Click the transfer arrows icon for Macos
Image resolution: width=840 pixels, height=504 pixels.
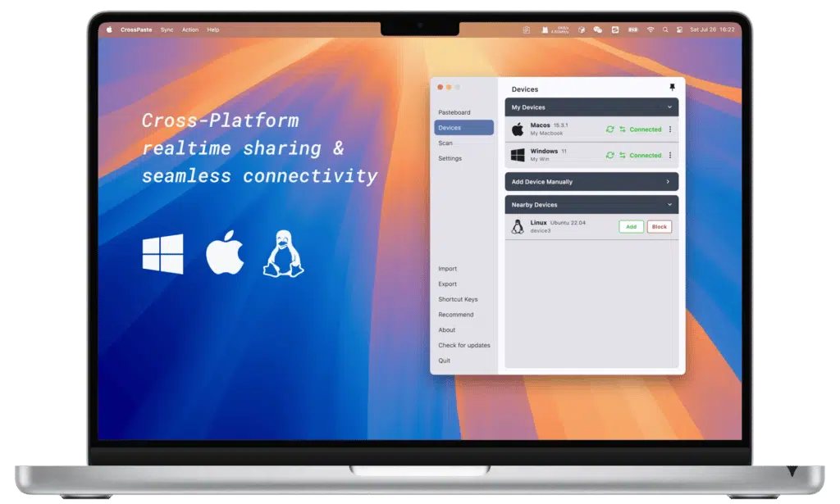[x=623, y=129]
